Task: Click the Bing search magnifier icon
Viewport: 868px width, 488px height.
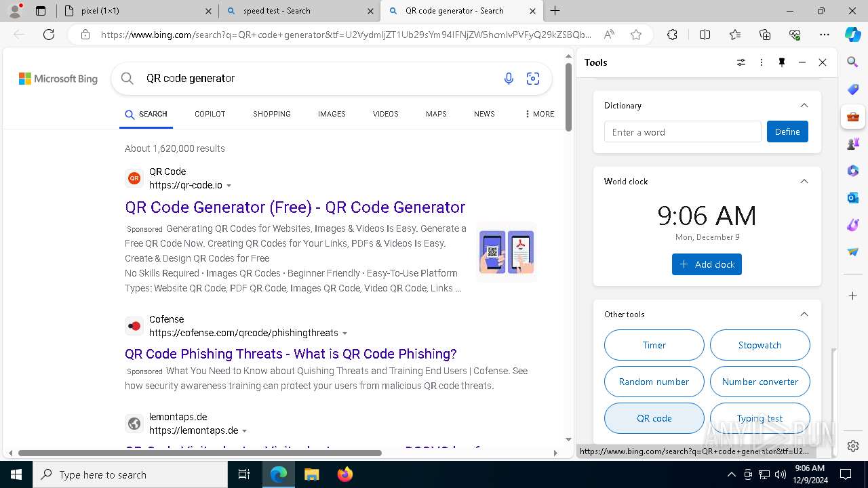Action: (127, 79)
